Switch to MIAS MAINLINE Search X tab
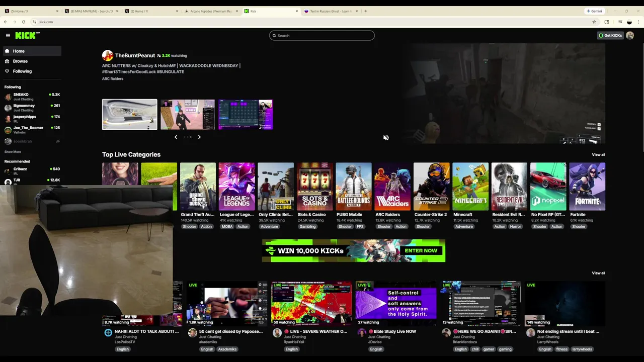Image resolution: width=644 pixels, height=362 pixels. click(91, 11)
